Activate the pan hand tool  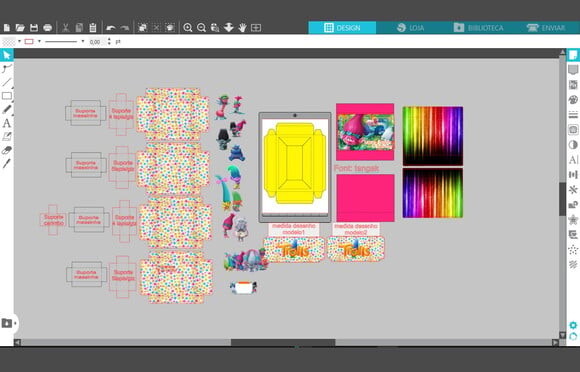click(242, 28)
